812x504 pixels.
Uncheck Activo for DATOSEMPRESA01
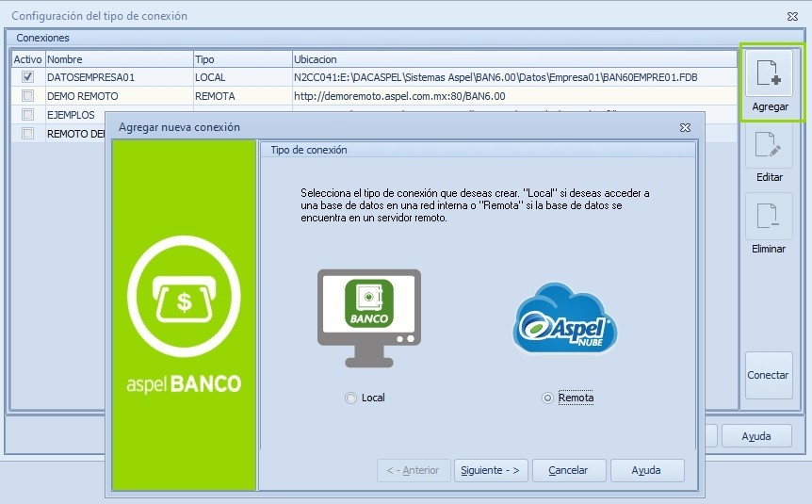point(27,77)
